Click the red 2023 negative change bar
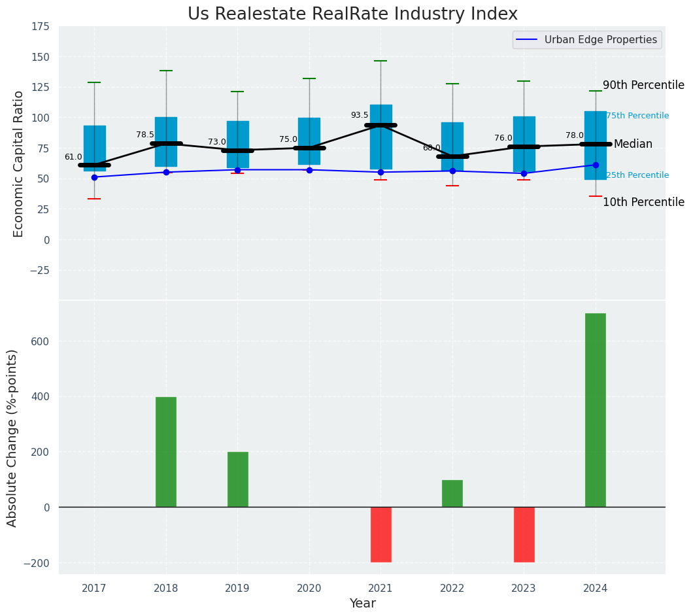The height and width of the screenshot is (616, 691). (x=524, y=534)
